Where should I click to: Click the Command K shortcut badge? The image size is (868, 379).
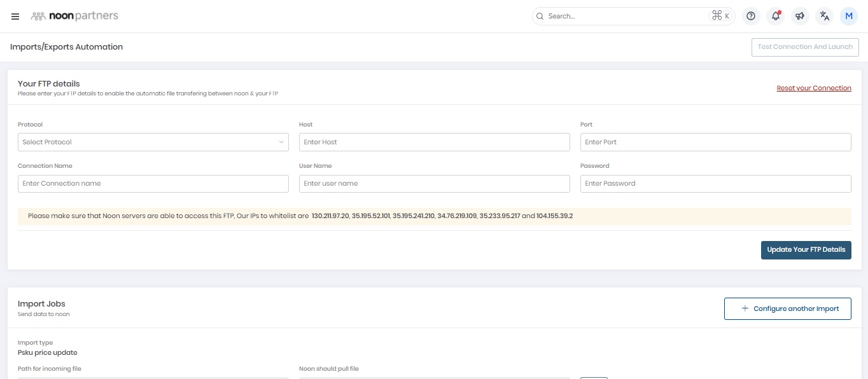coord(721,16)
